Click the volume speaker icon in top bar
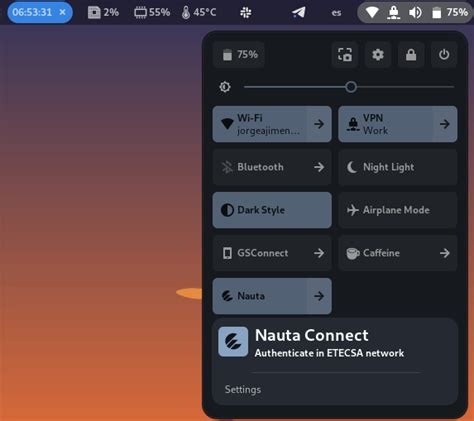 tap(415, 13)
